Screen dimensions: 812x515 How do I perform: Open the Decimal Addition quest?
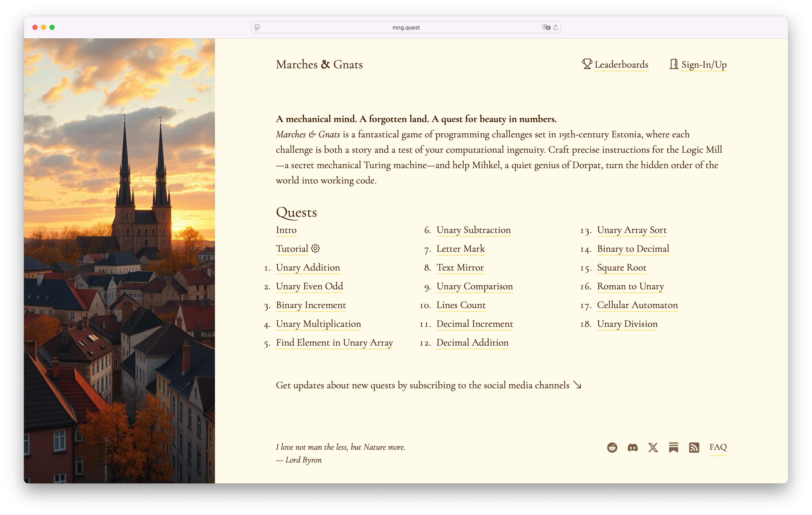coord(473,343)
